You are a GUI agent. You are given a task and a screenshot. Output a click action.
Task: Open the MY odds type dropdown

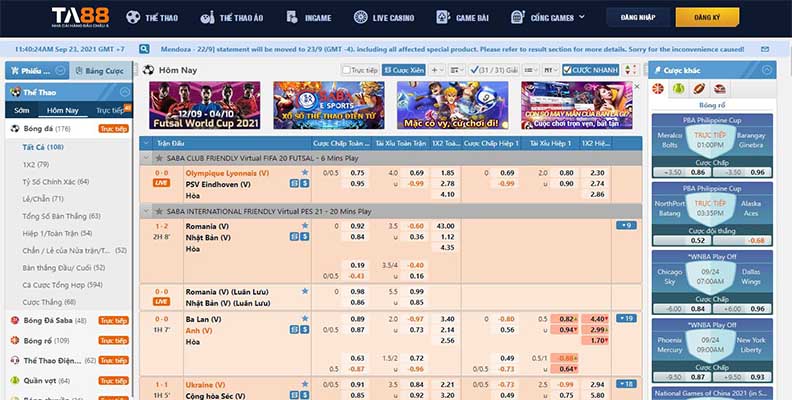coord(551,70)
